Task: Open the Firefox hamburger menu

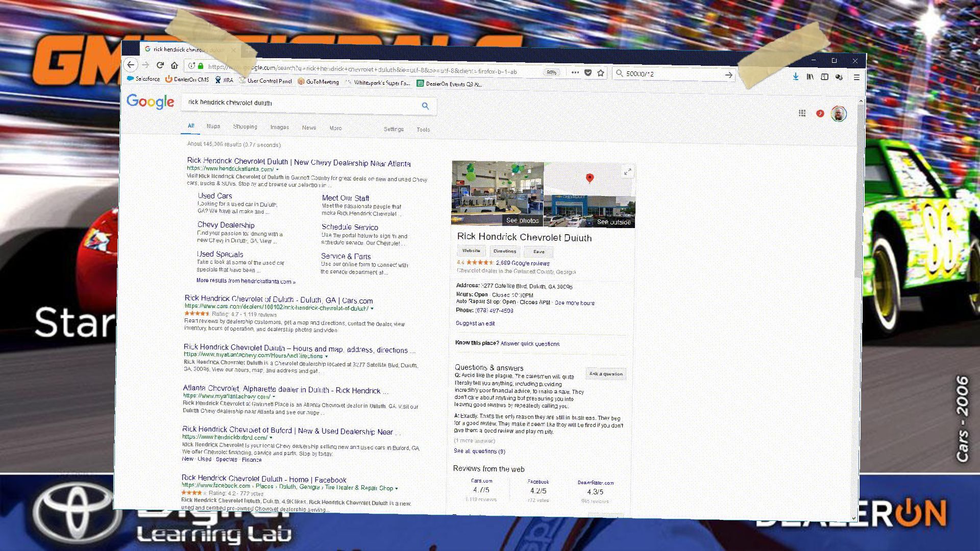Action: [856, 77]
